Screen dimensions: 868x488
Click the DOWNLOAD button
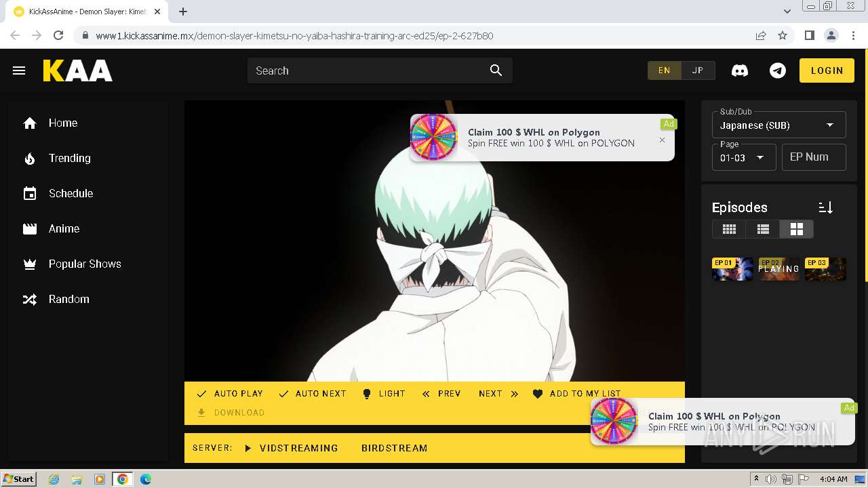tap(231, 413)
